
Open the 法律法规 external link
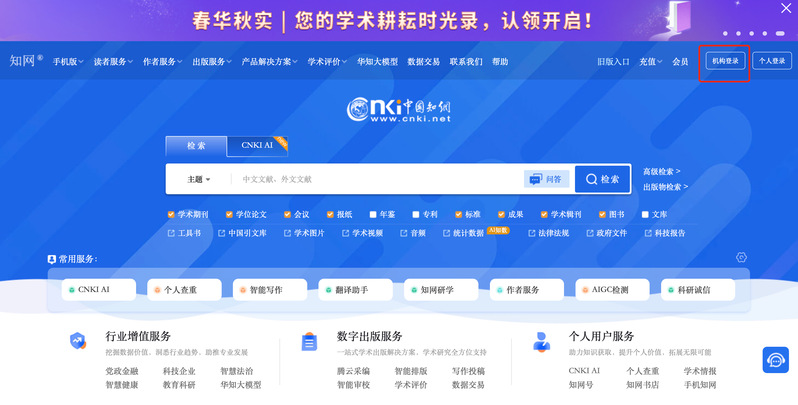coord(549,233)
